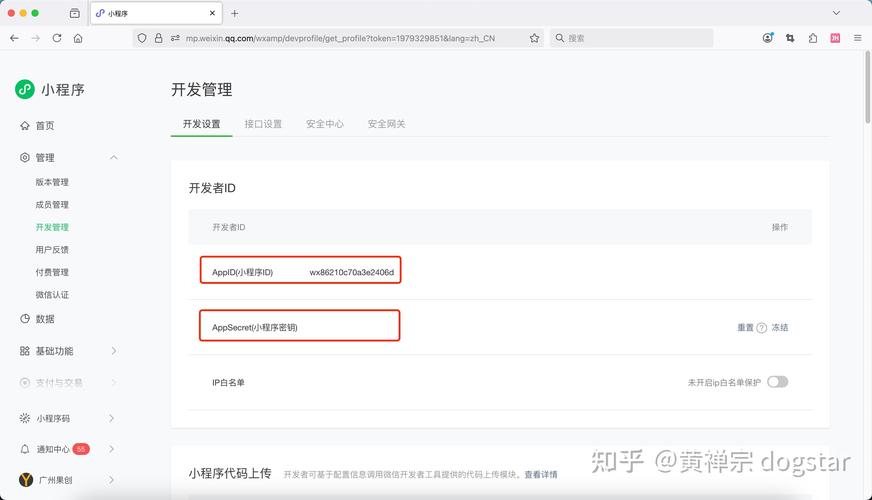Click the 首页 house icon
The image size is (872, 500).
[24, 126]
